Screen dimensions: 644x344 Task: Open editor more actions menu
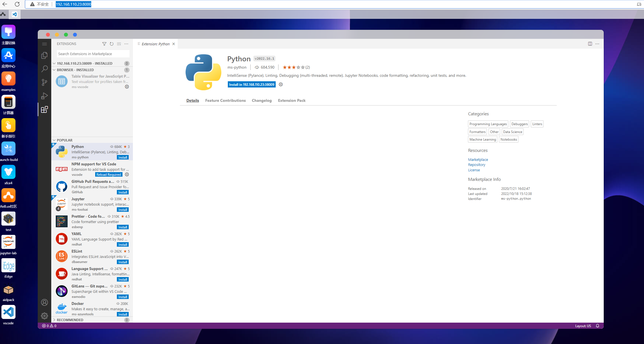597,44
